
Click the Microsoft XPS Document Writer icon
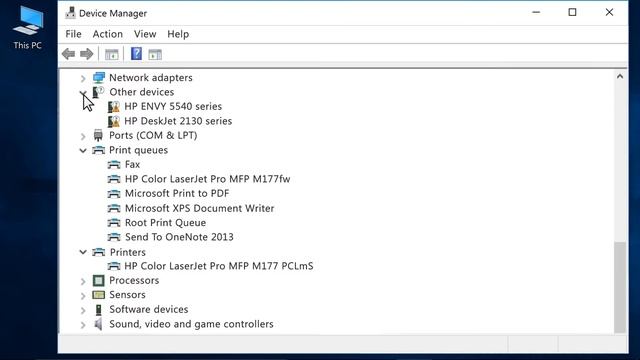tap(114, 208)
